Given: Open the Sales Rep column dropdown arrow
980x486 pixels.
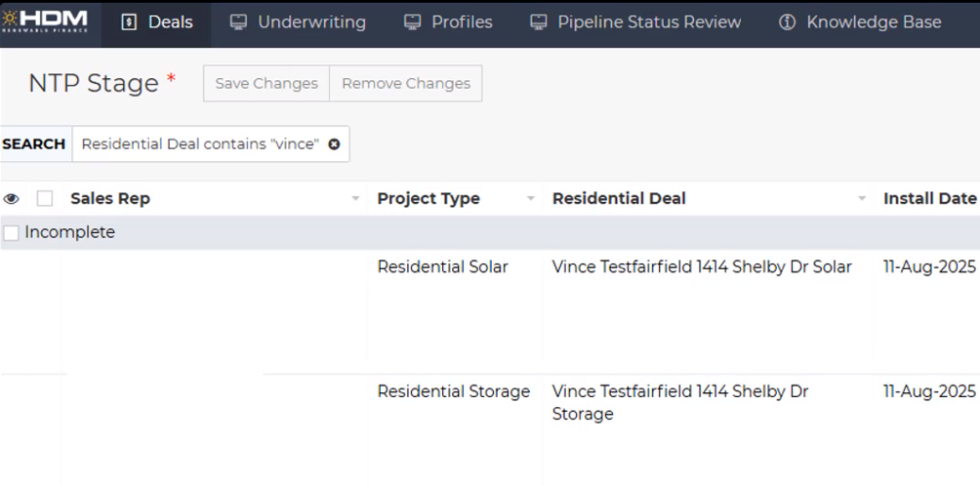Looking at the screenshot, I should click(x=355, y=199).
